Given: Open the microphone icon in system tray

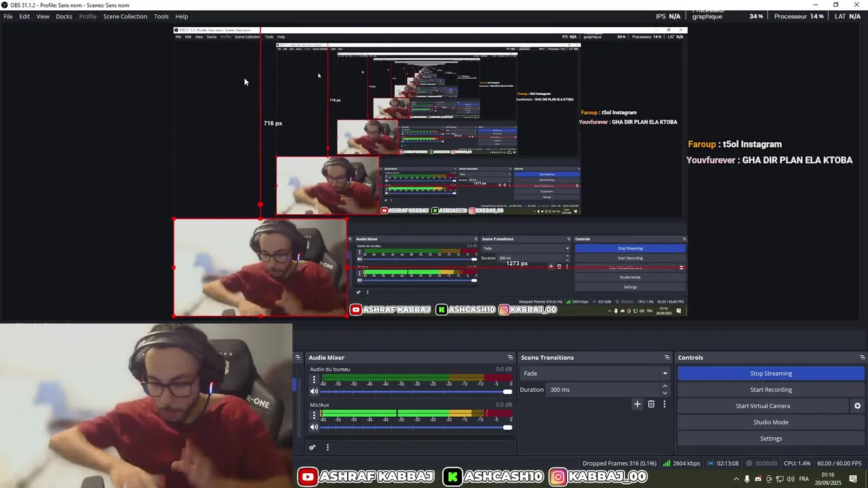Looking at the screenshot, I should pos(747,479).
